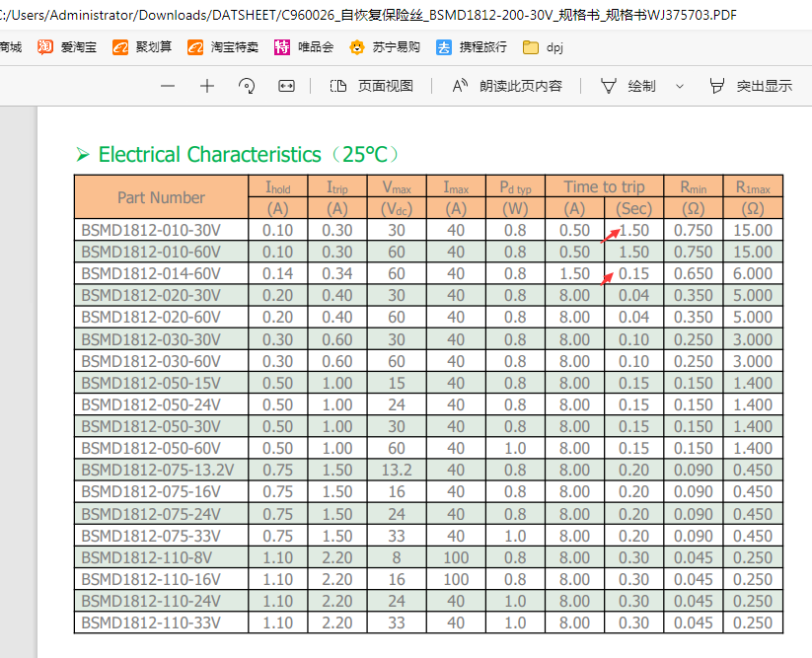Click part number BSMD1812-075-33V
Image resolution: width=812 pixels, height=658 pixels.
pyautogui.click(x=151, y=536)
